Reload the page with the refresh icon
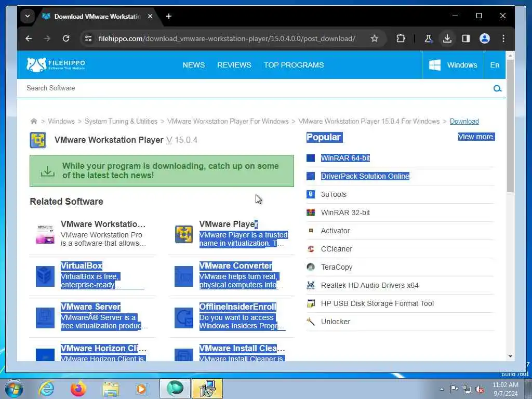The width and height of the screenshot is (532, 399). 66,38
